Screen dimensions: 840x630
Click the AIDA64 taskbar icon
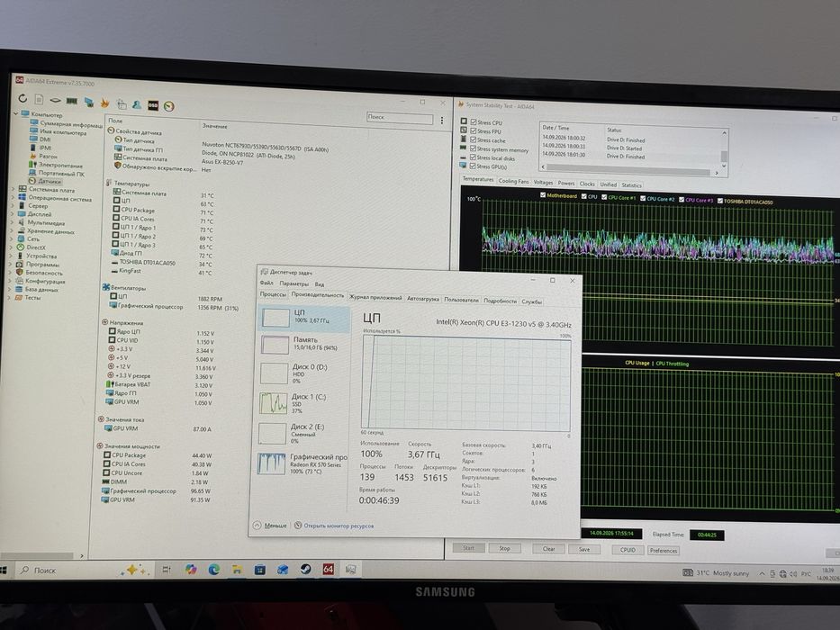328,569
